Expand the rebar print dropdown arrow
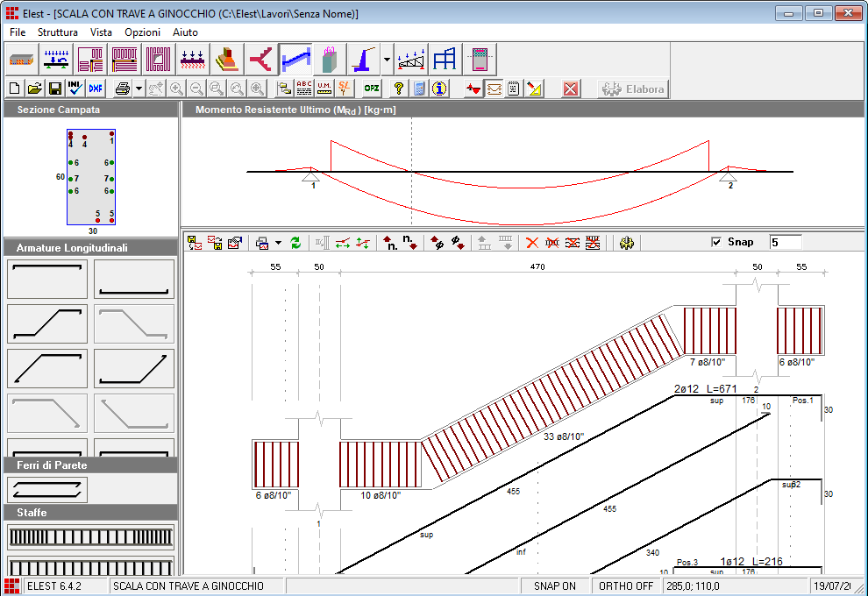Screen dimensions: 868x596 click(x=278, y=243)
